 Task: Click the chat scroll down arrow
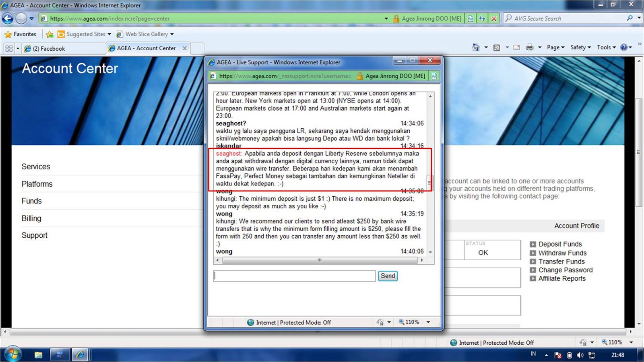(430, 252)
